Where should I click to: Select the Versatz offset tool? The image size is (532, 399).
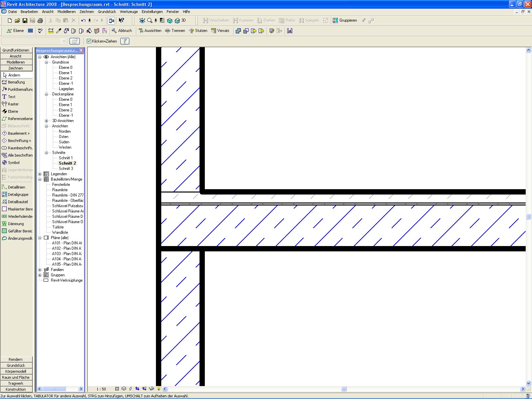(x=220, y=31)
